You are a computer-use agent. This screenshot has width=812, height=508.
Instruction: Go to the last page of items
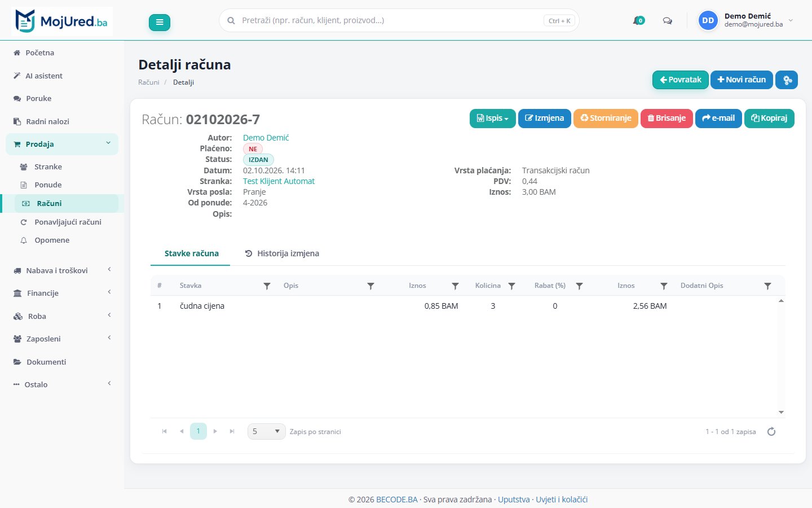[x=232, y=431]
